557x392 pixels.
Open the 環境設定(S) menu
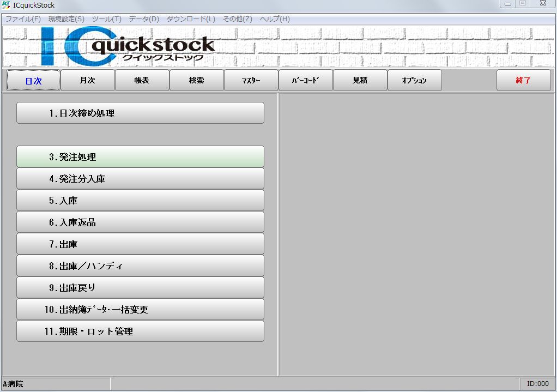pos(66,19)
